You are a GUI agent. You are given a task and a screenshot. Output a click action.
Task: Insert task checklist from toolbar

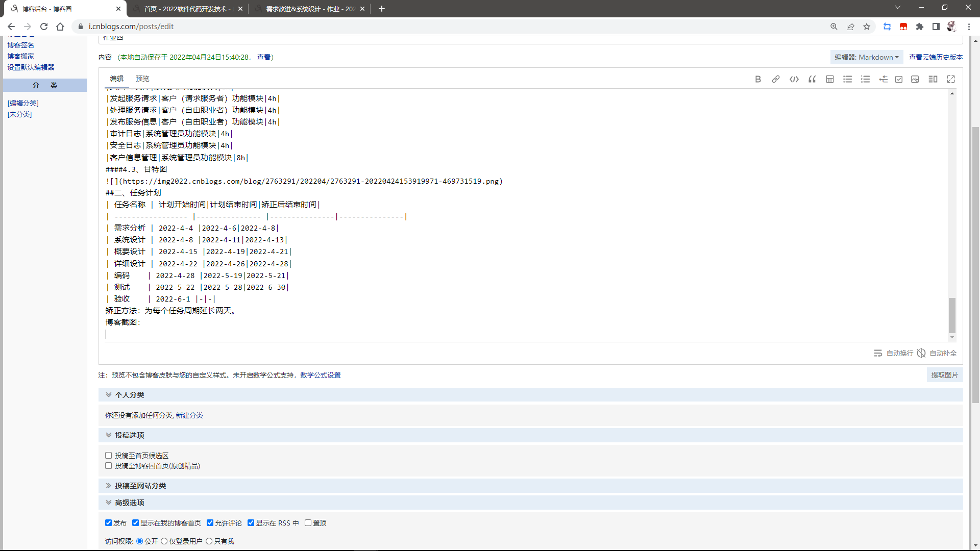pyautogui.click(x=899, y=79)
